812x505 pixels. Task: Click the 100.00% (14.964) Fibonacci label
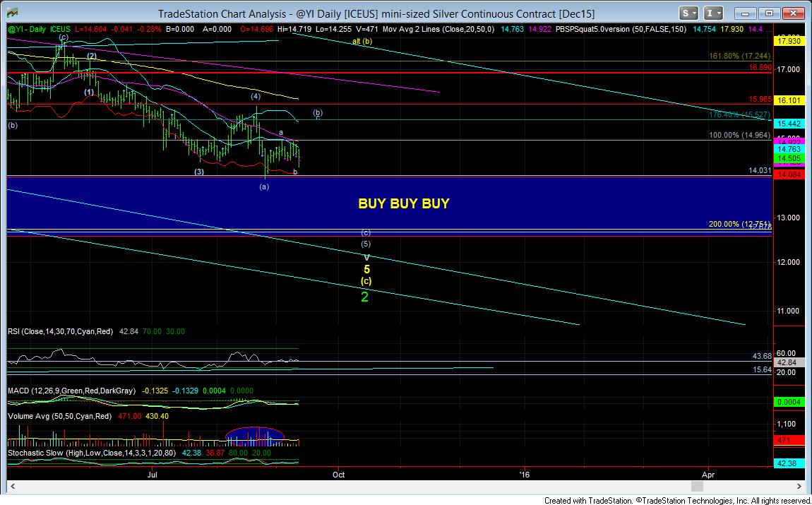coord(739,135)
